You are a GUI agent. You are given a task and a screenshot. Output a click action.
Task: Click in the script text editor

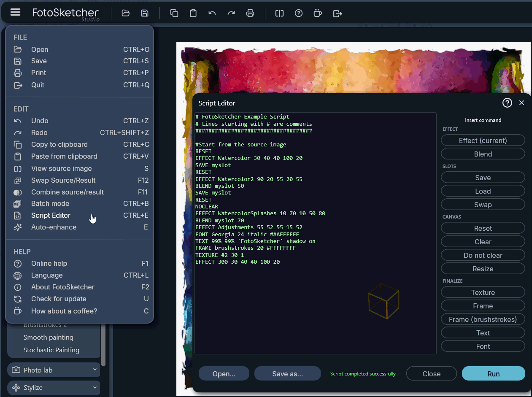pyautogui.click(x=315, y=233)
